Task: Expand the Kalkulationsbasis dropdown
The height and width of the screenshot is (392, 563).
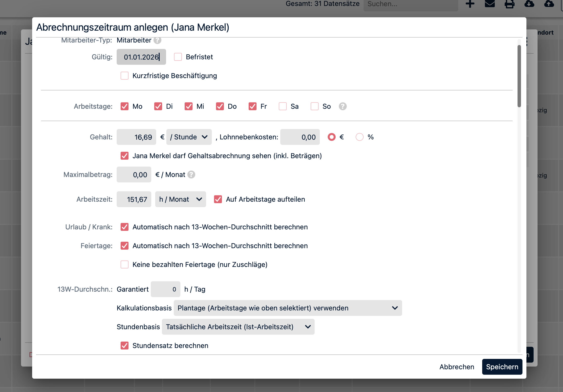Action: point(288,308)
